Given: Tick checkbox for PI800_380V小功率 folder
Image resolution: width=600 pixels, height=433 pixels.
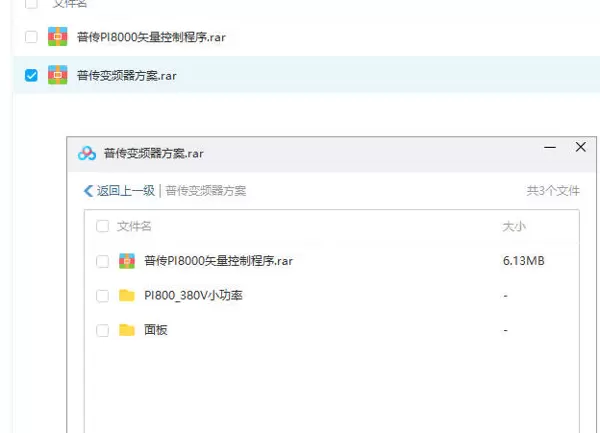Looking at the screenshot, I should pyautogui.click(x=103, y=296).
